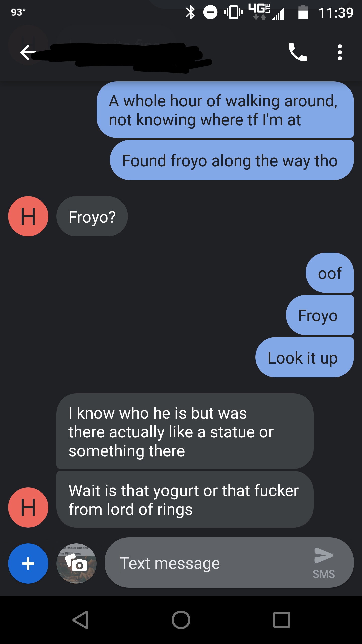Tap the blue plus attachment button
Screen dimensions: 362x644
tap(28, 563)
